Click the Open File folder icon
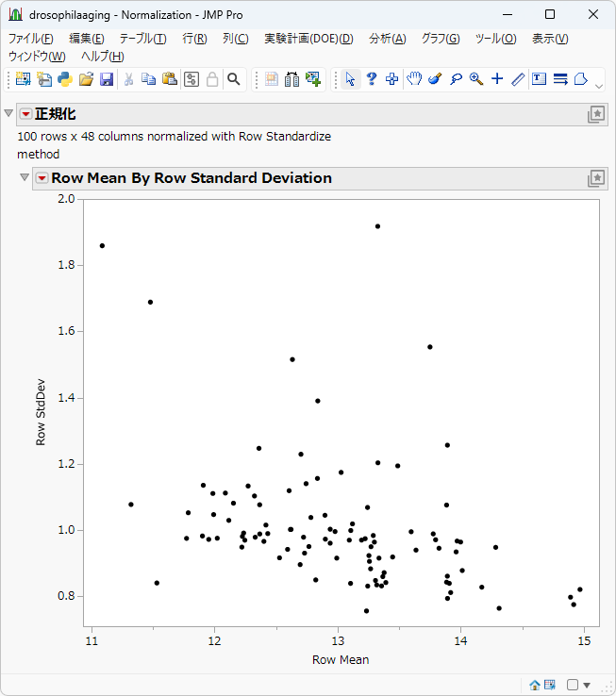The height and width of the screenshot is (696, 616). (86, 79)
